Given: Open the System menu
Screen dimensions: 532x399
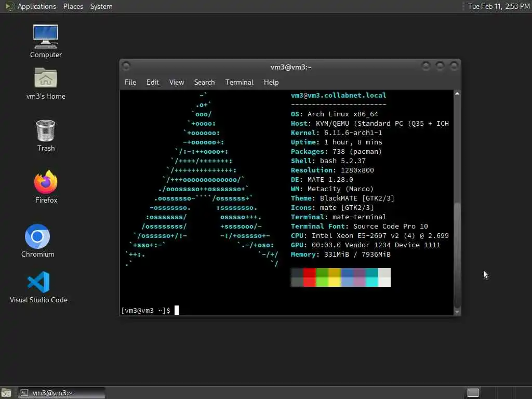Looking at the screenshot, I should click(101, 6).
